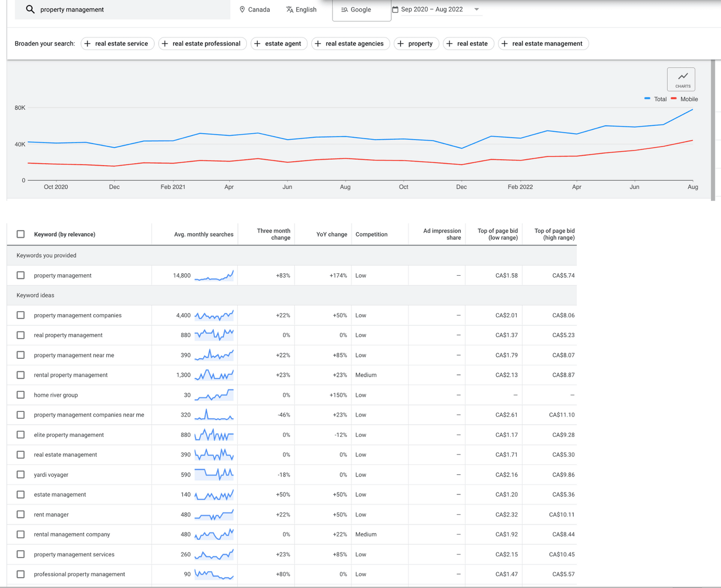Click keyword 'estate management'

point(60,494)
